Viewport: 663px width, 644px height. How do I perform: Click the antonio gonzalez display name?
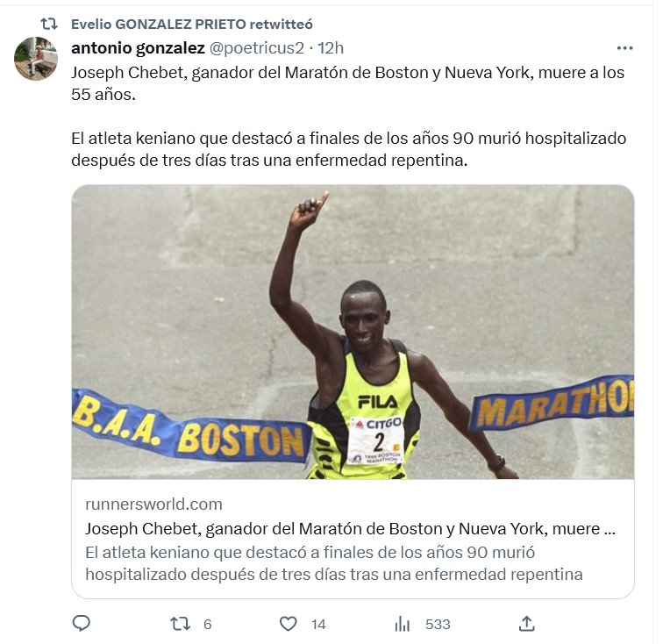138,48
